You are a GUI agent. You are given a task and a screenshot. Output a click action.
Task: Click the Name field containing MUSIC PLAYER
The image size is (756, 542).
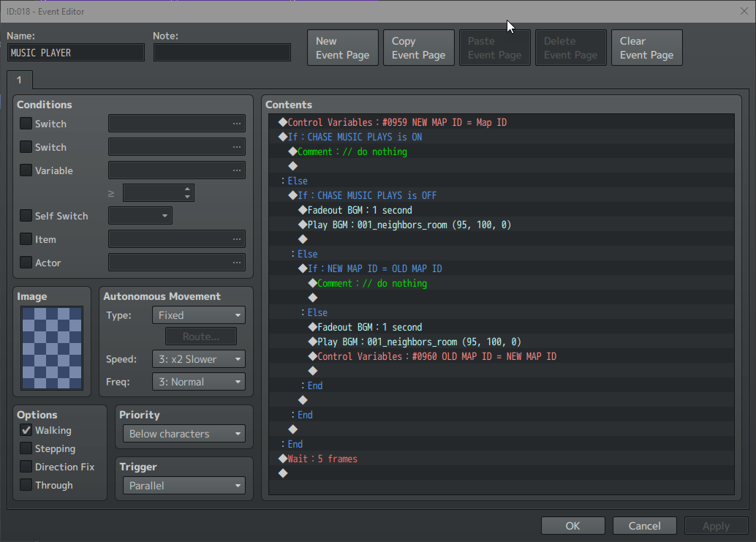[76, 53]
